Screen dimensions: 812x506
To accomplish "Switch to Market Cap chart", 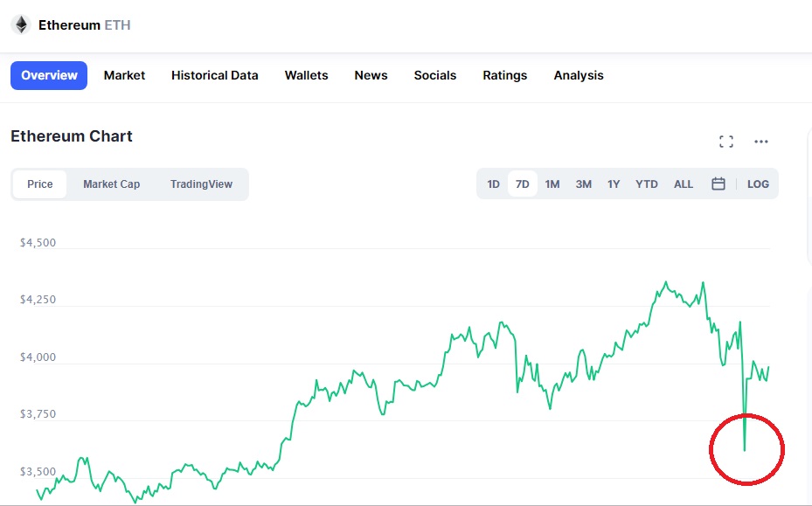I will click(x=111, y=184).
